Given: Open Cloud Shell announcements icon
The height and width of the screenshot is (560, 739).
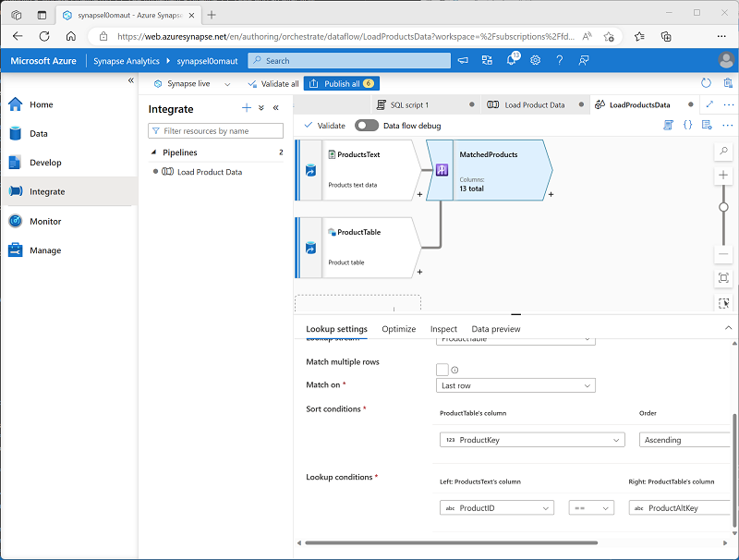Looking at the screenshot, I should tap(464, 60).
